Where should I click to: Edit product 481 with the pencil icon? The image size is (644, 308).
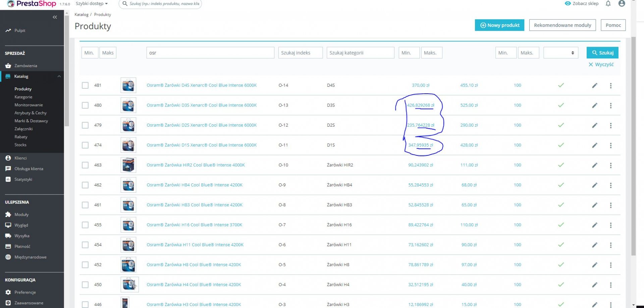[x=595, y=86]
